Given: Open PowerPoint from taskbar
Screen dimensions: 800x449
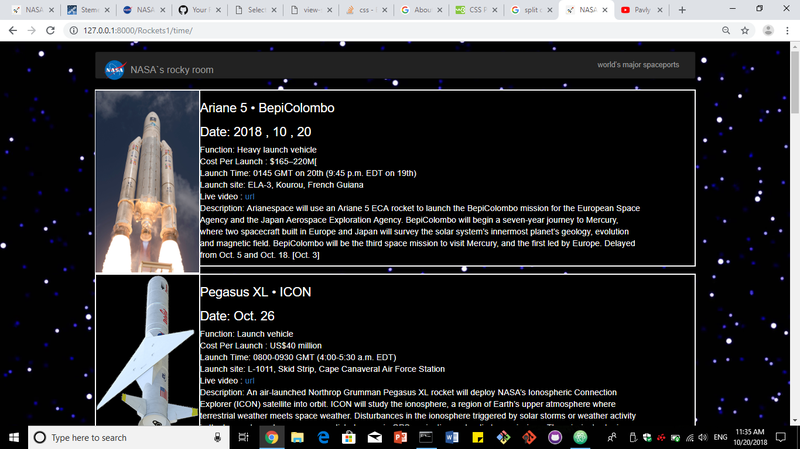Looking at the screenshot, I should tap(400, 437).
